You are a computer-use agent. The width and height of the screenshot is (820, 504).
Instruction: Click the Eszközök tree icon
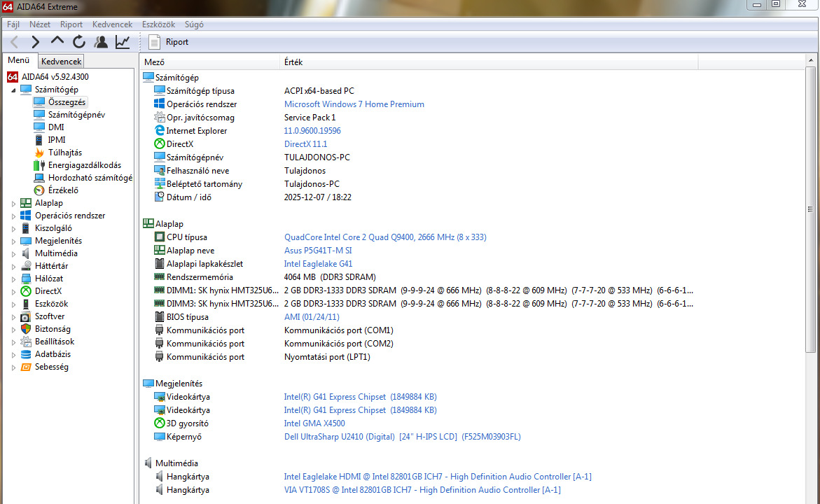(x=26, y=304)
